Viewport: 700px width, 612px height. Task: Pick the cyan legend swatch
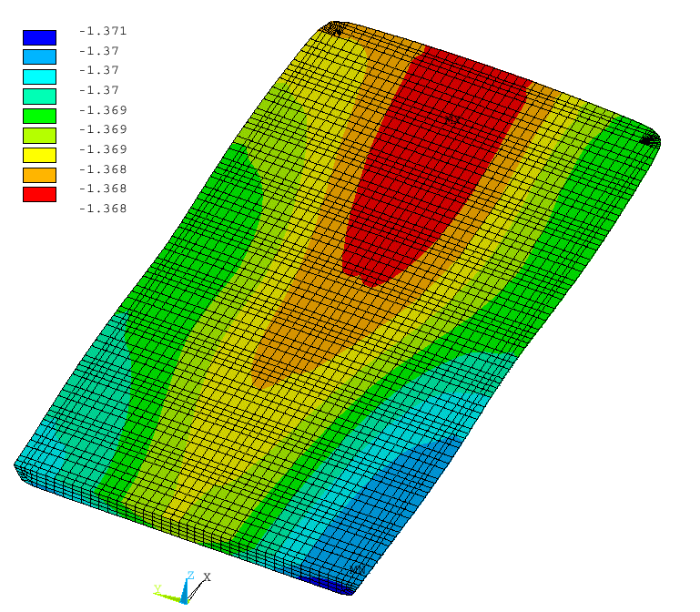click(39, 76)
